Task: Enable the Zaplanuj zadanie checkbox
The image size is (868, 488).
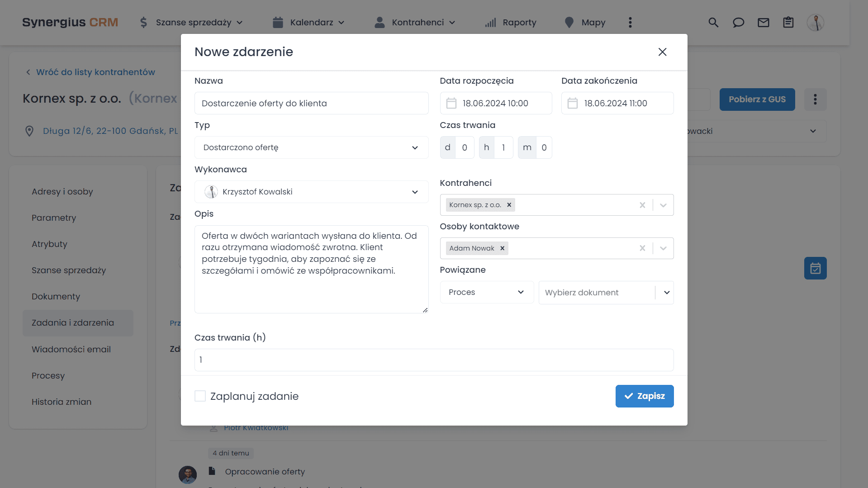Action: 200,396
